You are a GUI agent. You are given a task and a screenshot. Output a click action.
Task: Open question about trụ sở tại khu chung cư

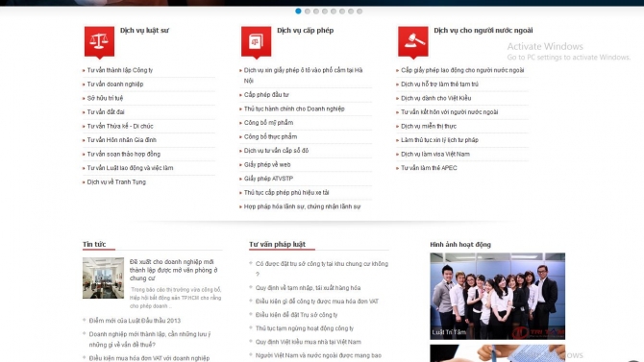(322, 269)
